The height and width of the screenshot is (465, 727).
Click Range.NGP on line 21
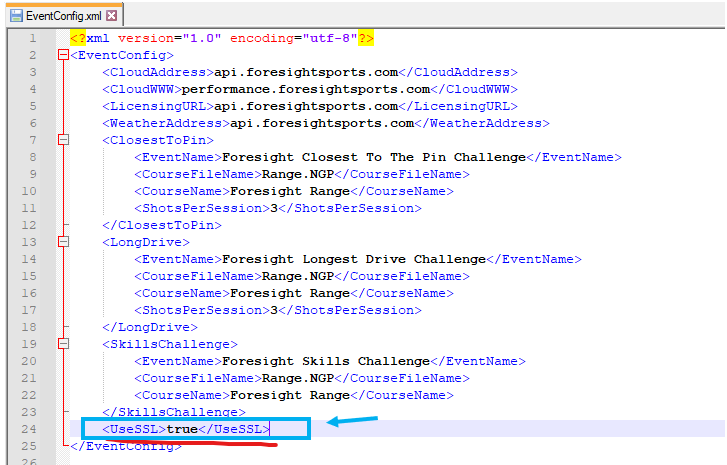pyautogui.click(x=298, y=378)
